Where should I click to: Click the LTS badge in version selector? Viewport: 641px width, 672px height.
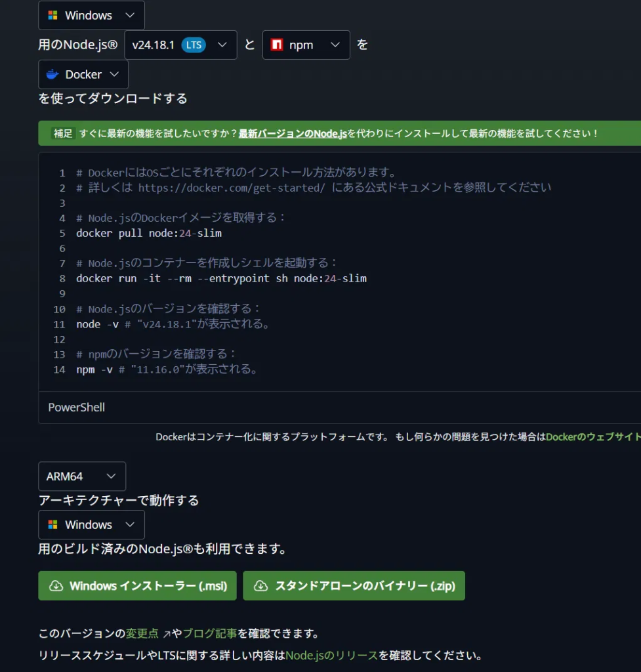coord(194,45)
